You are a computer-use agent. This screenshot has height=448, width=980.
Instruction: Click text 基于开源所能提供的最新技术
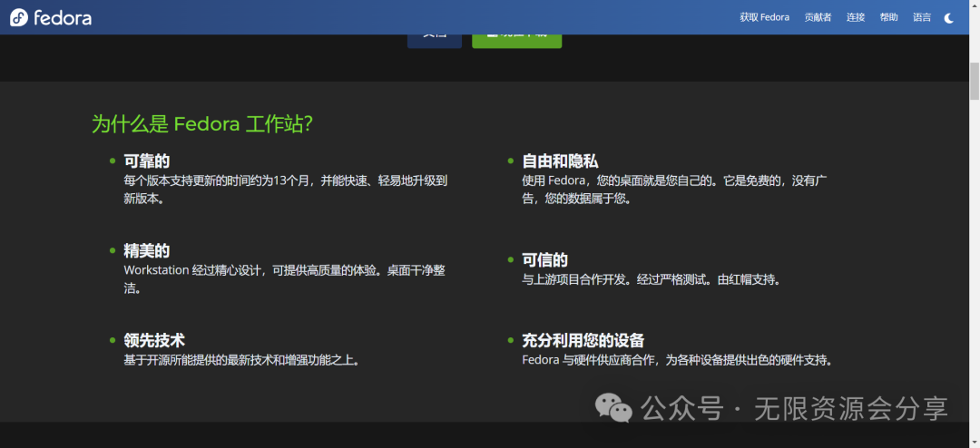(242, 360)
